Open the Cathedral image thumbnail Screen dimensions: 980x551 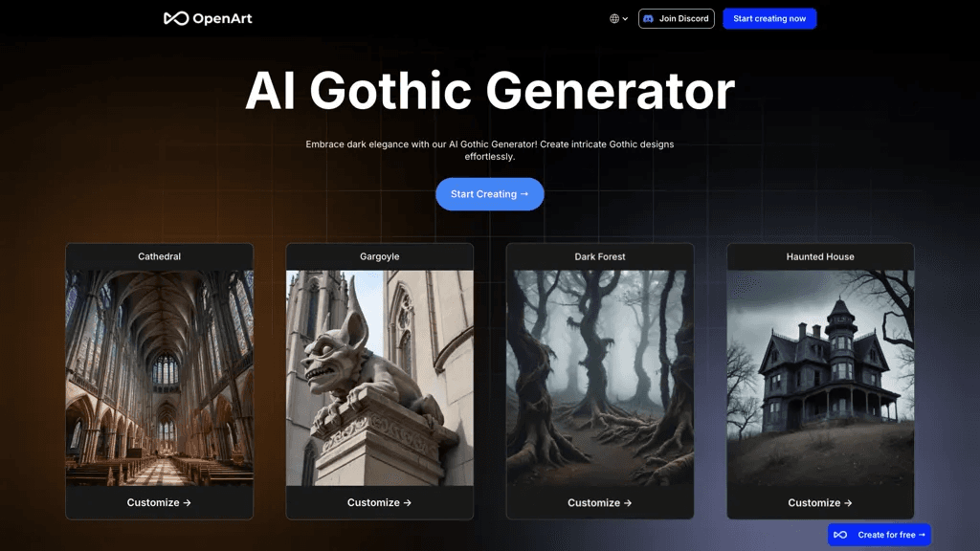[x=160, y=378]
